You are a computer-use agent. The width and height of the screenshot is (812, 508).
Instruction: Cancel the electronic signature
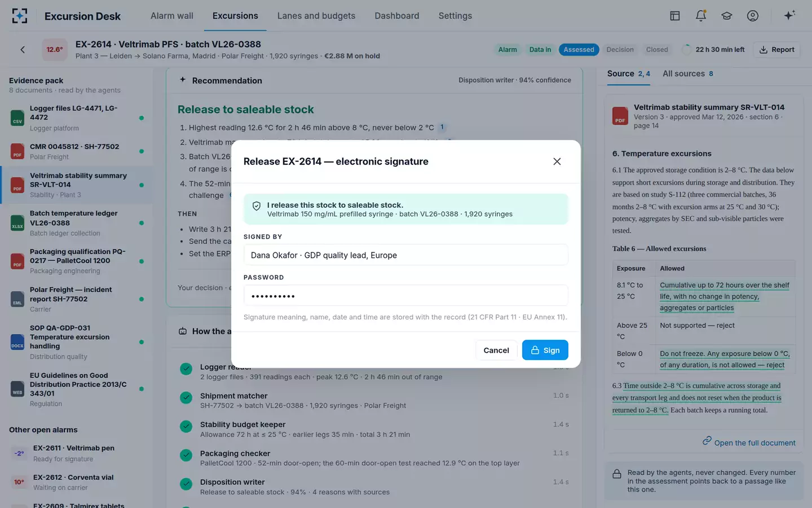tap(496, 350)
